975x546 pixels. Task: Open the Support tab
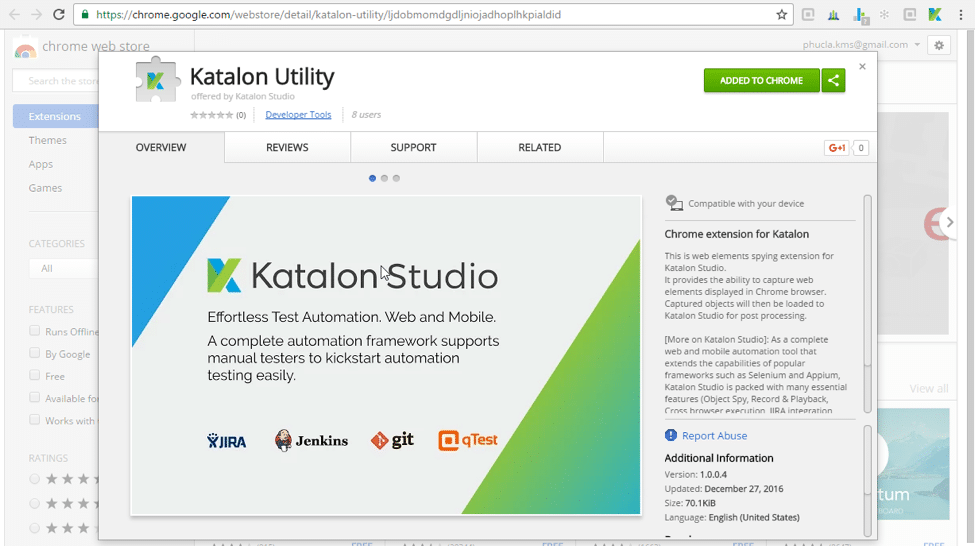pyautogui.click(x=413, y=148)
